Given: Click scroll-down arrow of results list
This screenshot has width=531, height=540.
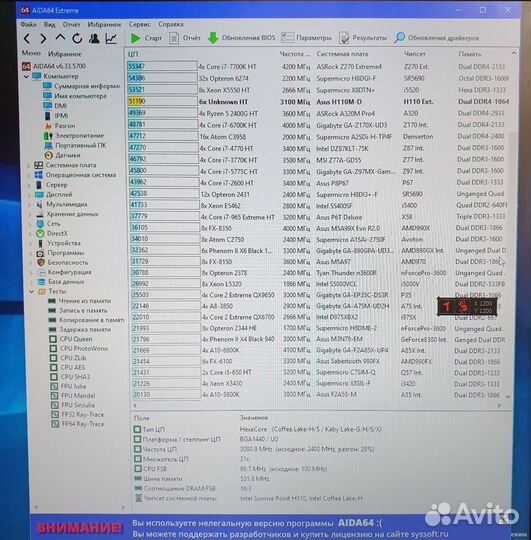Looking at the screenshot, I should tap(508, 397).
